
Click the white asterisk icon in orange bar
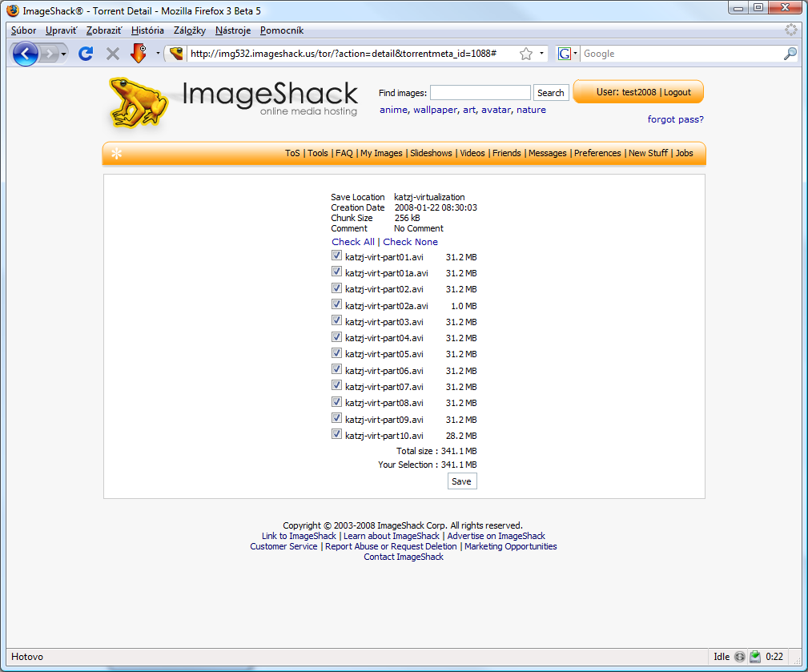[116, 154]
